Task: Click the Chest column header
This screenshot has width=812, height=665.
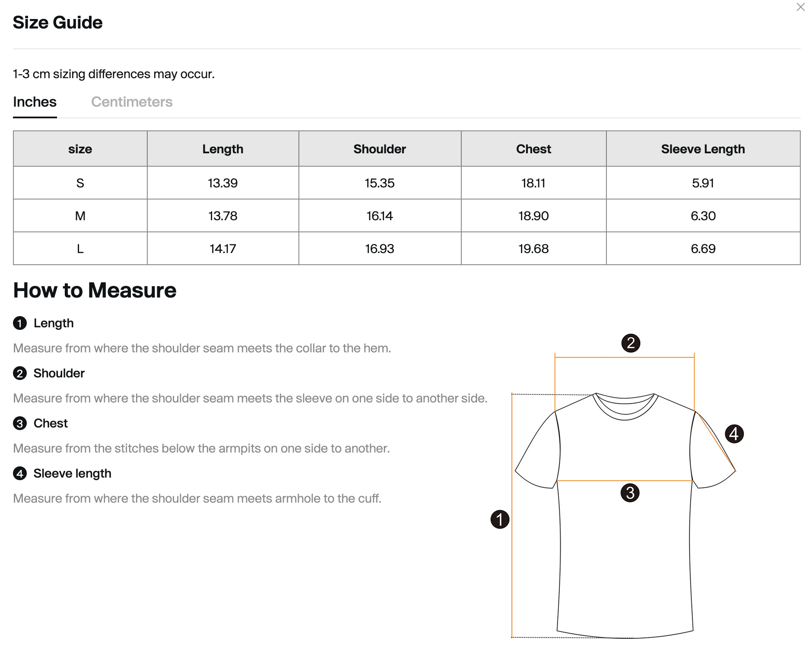Action: [x=533, y=149]
